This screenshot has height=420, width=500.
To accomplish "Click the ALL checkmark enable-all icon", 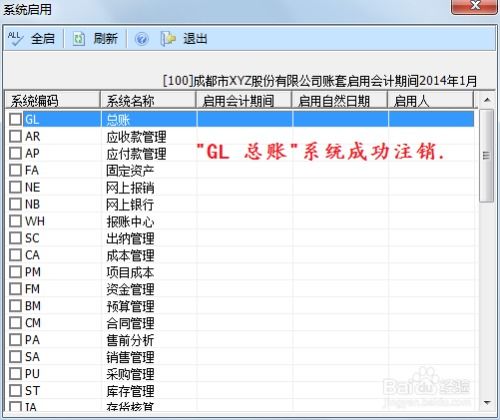I will pyautogui.click(x=15, y=39).
